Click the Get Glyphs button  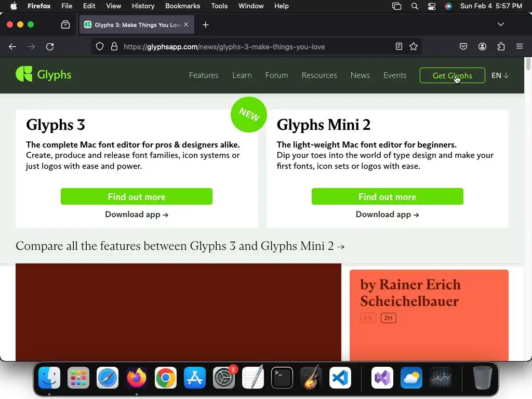[x=453, y=75]
